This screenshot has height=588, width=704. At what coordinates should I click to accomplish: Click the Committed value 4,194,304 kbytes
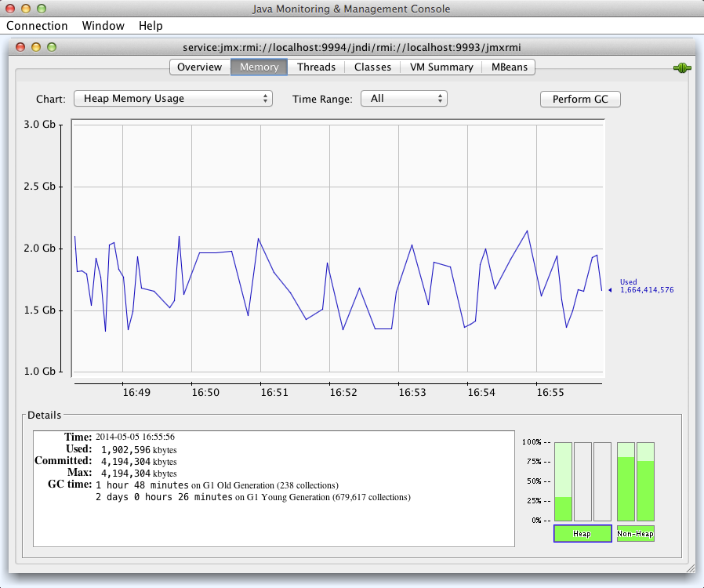pyautogui.click(x=139, y=462)
